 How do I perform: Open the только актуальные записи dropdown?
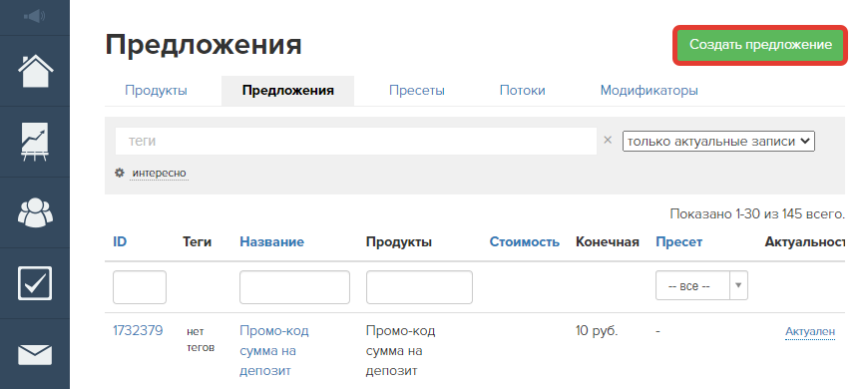[718, 141]
